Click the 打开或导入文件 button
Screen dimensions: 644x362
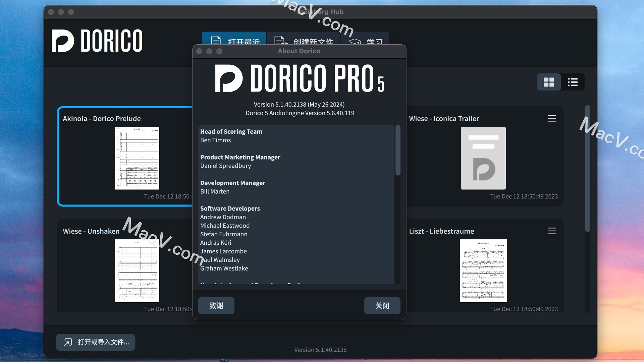(95, 342)
